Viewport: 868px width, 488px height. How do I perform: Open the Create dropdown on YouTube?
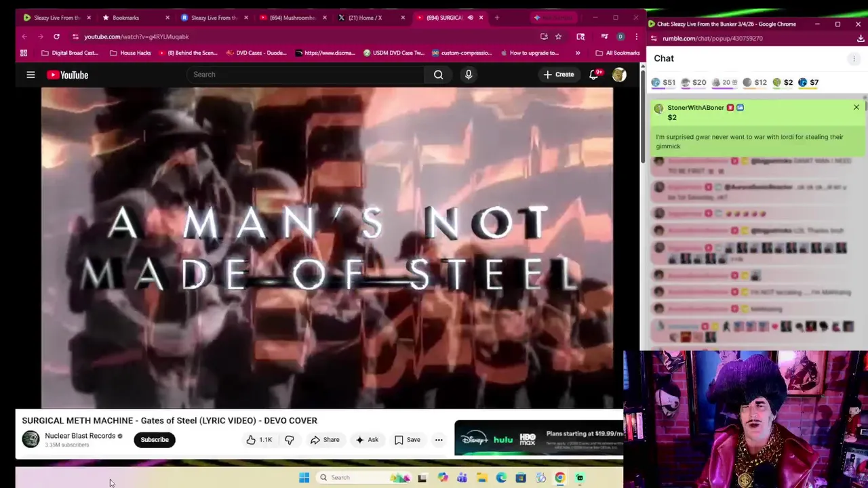pyautogui.click(x=559, y=75)
